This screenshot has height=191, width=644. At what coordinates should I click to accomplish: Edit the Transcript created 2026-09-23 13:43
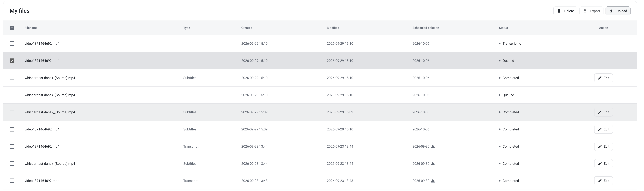coord(603,181)
